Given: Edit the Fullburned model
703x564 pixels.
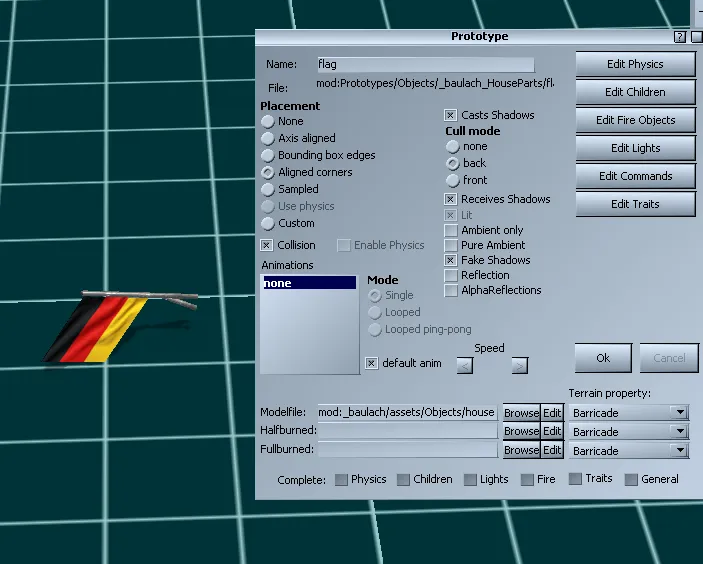Looking at the screenshot, I should 552,450.
